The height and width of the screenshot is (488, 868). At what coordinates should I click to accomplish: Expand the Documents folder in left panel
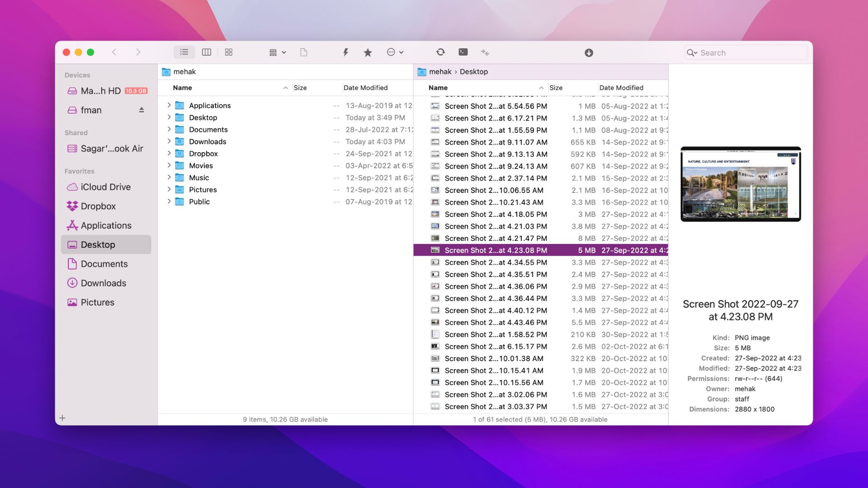click(x=168, y=129)
